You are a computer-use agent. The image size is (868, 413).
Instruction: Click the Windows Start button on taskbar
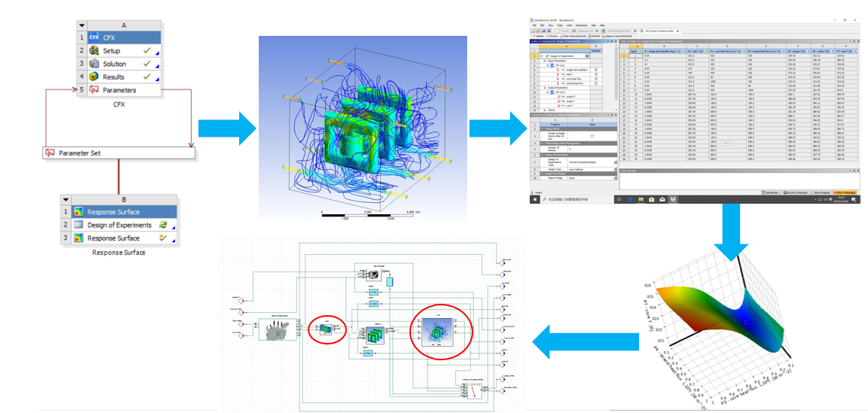[536, 201]
